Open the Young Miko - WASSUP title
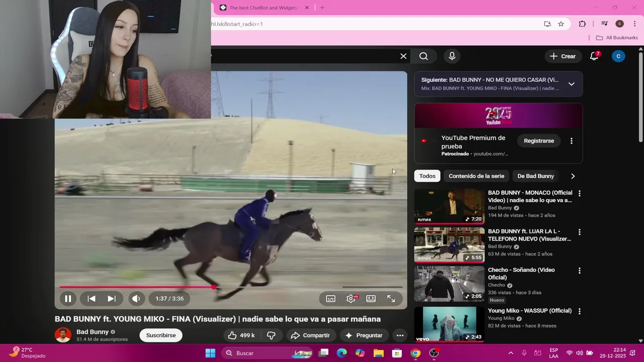 [x=530, y=311]
